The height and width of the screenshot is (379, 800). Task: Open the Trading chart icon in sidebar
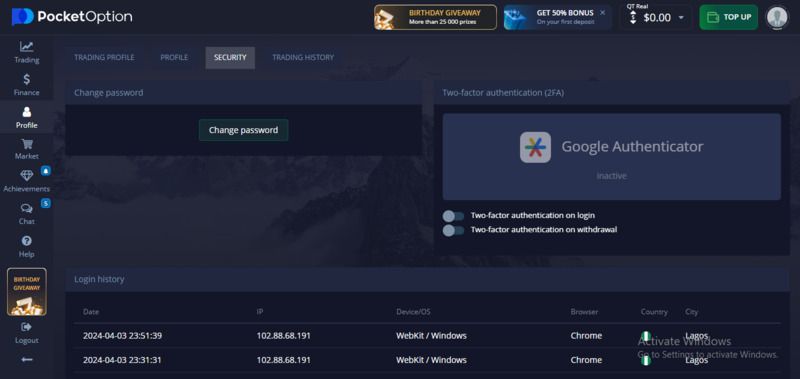click(x=27, y=46)
